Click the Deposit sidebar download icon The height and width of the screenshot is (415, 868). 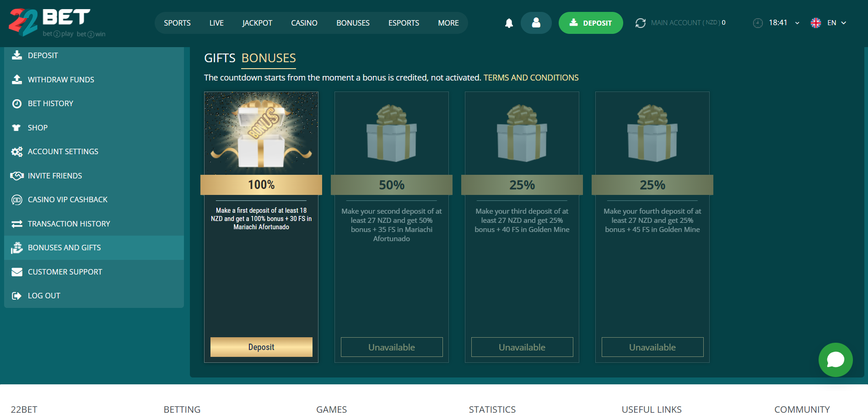pos(17,55)
